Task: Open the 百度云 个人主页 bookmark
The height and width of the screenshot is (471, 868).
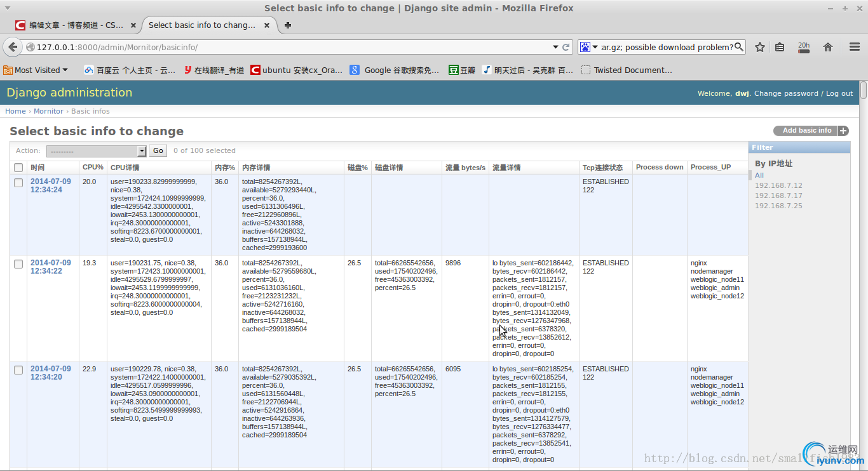Action: [x=130, y=70]
